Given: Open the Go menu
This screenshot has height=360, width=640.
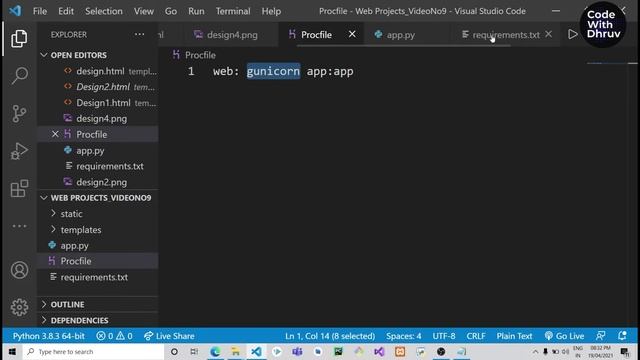Looking at the screenshot, I should click(x=171, y=11).
